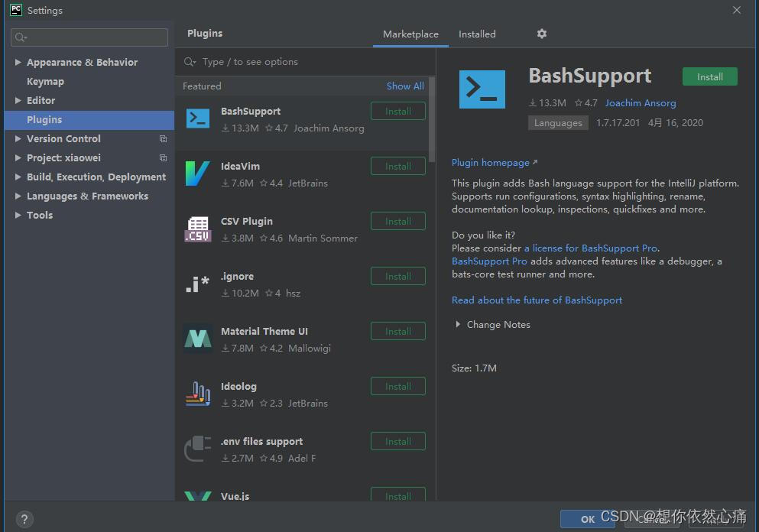Install the .ignore plugin
The width and height of the screenshot is (759, 532).
[x=398, y=276]
